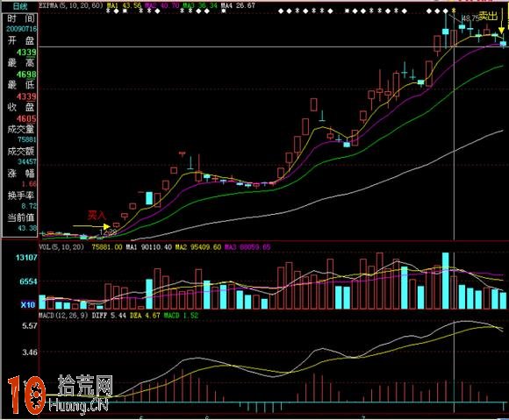Click the yellow star marker above crosshair

click(x=454, y=11)
